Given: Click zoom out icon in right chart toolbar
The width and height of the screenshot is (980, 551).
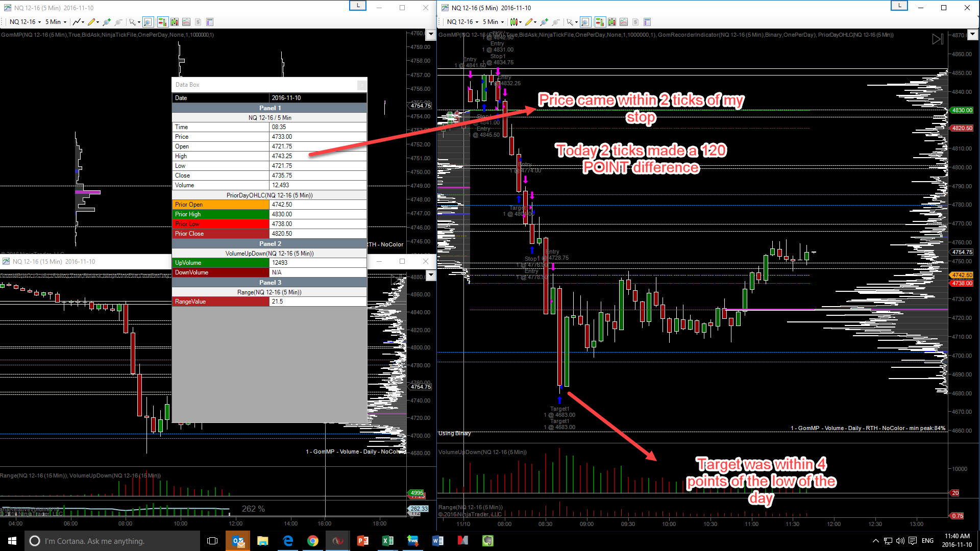Looking at the screenshot, I should pyautogui.click(x=556, y=22).
